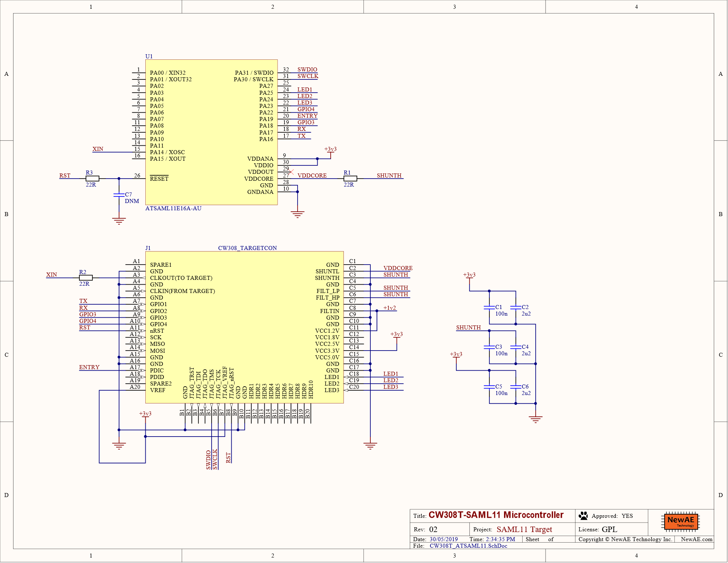Select resistor R3 on the RST line
The width and height of the screenshot is (728, 563).
coord(93,179)
